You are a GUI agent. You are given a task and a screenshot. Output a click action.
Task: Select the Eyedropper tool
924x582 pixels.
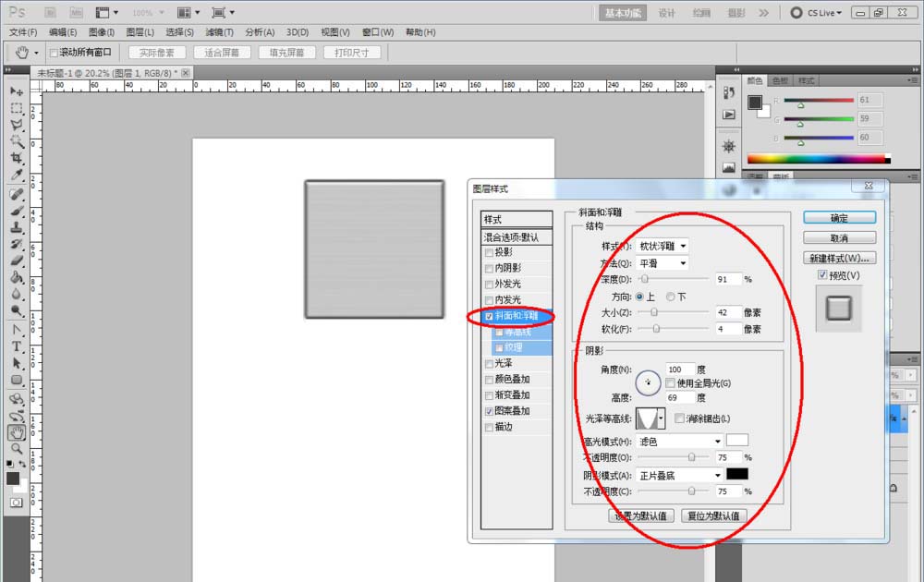[x=17, y=175]
